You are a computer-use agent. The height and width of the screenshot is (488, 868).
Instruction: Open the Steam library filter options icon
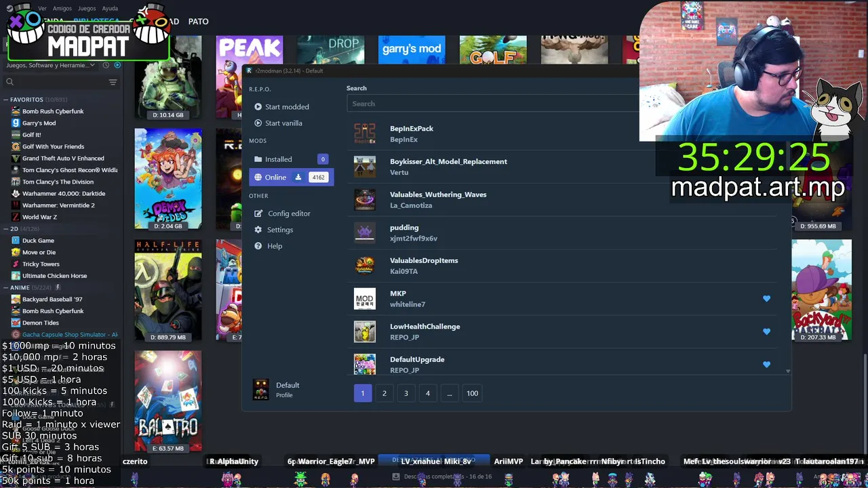point(113,82)
